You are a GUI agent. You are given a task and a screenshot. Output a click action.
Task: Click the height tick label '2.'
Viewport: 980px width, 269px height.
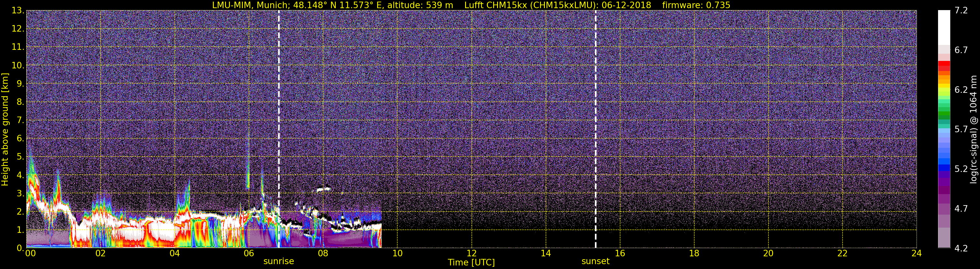tap(20, 211)
